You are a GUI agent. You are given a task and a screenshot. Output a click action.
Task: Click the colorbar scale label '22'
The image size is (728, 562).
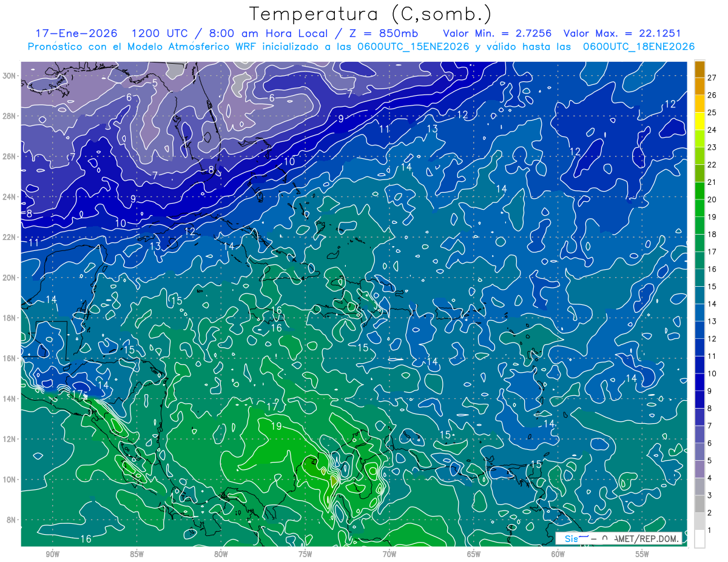(x=712, y=165)
